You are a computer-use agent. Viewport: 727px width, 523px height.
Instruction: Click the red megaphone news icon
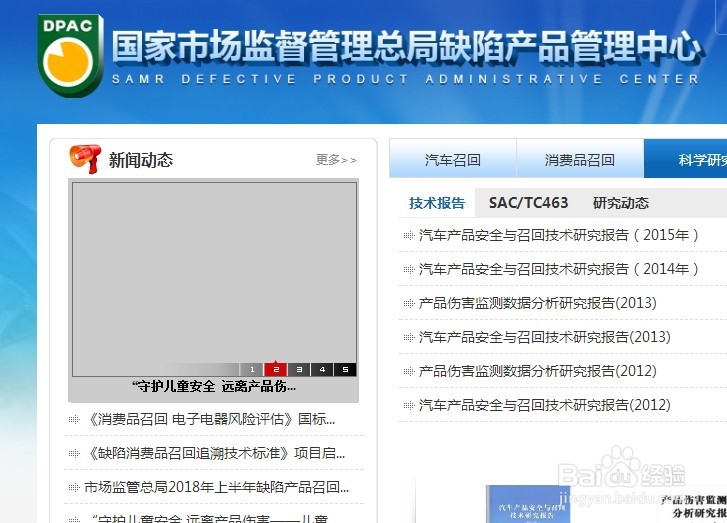85,159
